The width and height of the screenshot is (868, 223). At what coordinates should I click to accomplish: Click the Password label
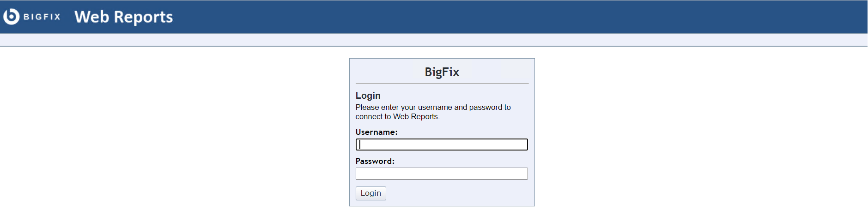[x=375, y=161]
